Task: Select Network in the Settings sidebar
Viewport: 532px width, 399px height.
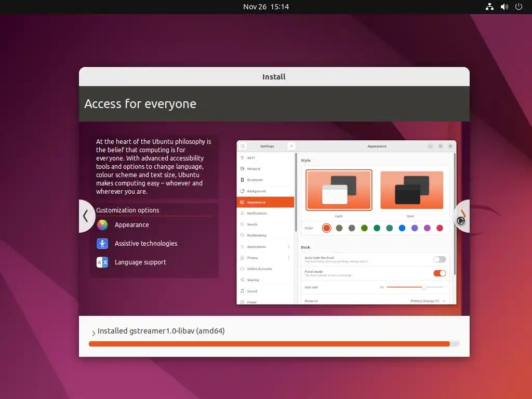Action: pos(265,169)
